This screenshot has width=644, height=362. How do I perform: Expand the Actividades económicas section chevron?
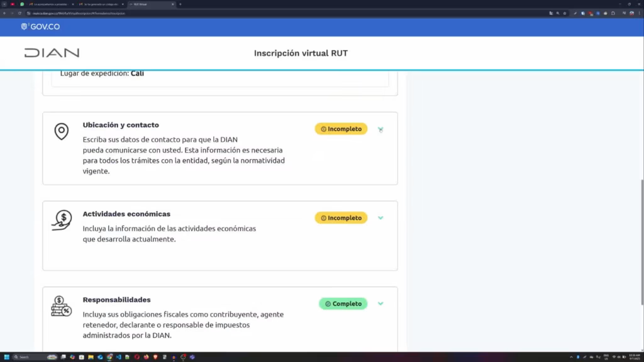(380, 218)
